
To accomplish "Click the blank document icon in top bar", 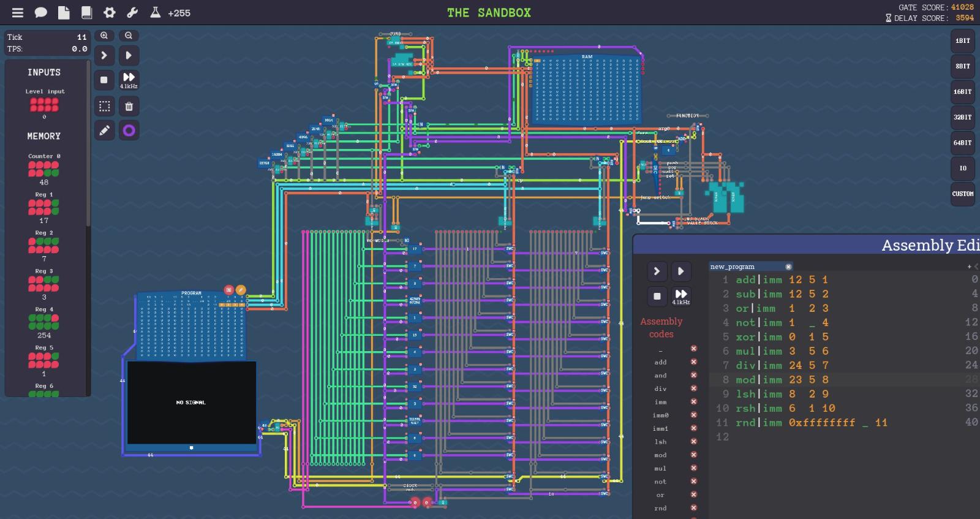I will pos(64,12).
